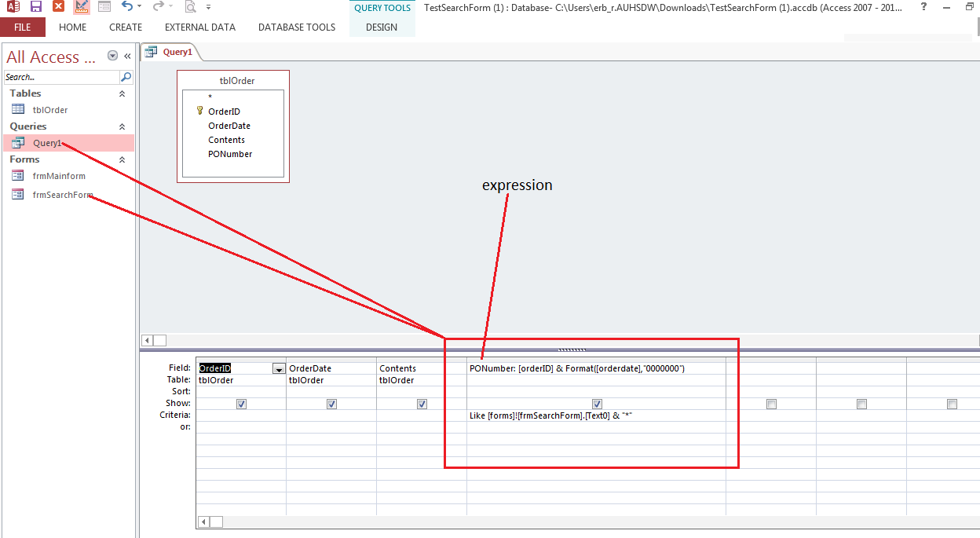This screenshot has height=538, width=980.
Task: Collapse the Forms group
Action: pos(121,159)
